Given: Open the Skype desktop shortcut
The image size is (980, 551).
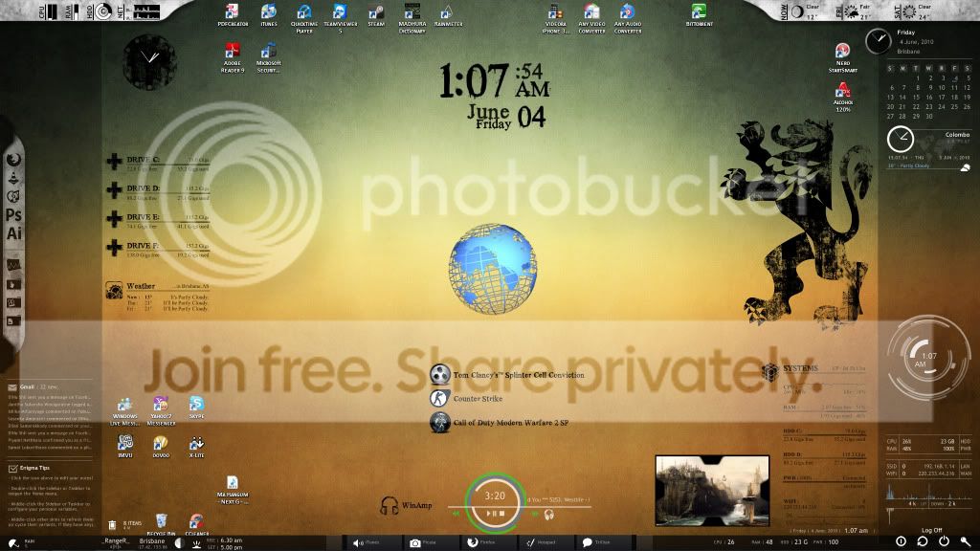Looking at the screenshot, I should (197, 408).
